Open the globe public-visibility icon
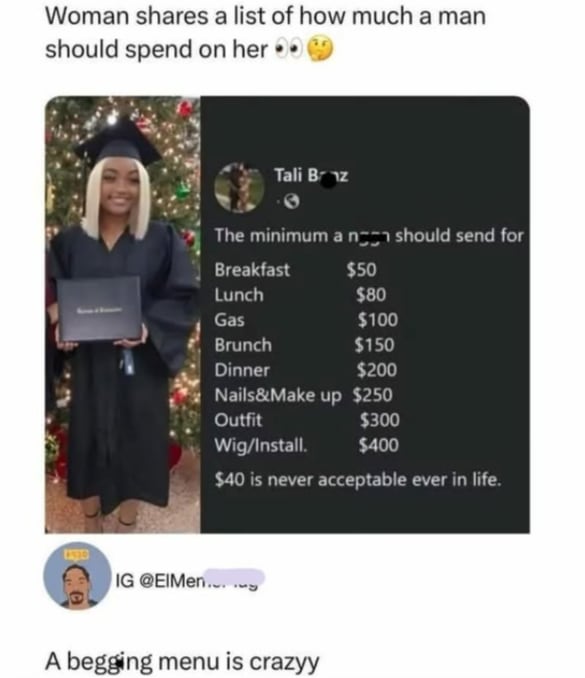Viewport: 585px width, 678px height. tap(293, 201)
